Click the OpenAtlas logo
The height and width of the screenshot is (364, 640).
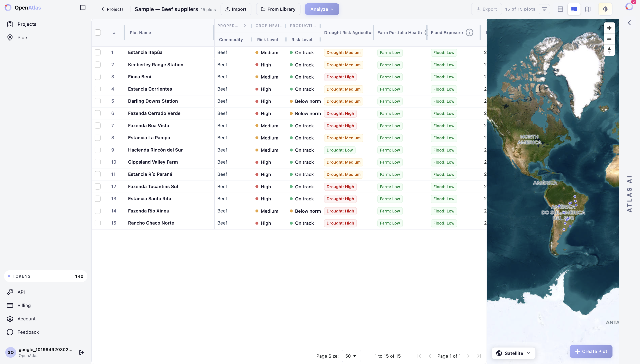[23, 8]
